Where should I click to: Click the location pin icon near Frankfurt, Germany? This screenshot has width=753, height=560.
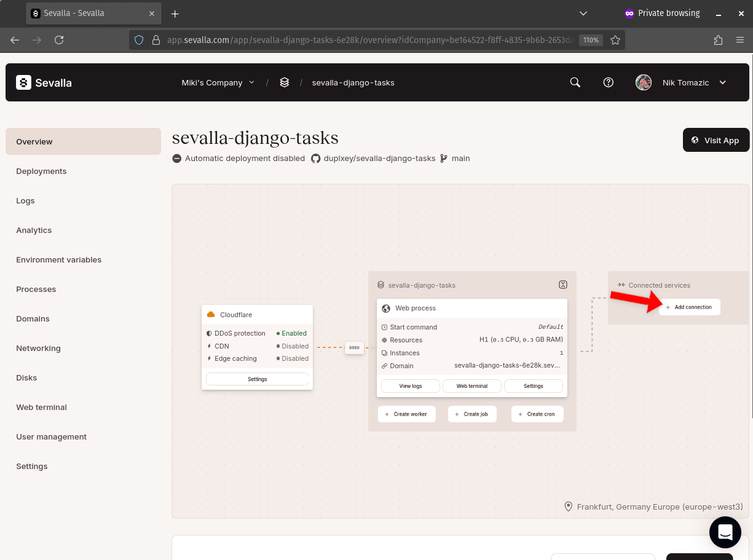tap(568, 507)
